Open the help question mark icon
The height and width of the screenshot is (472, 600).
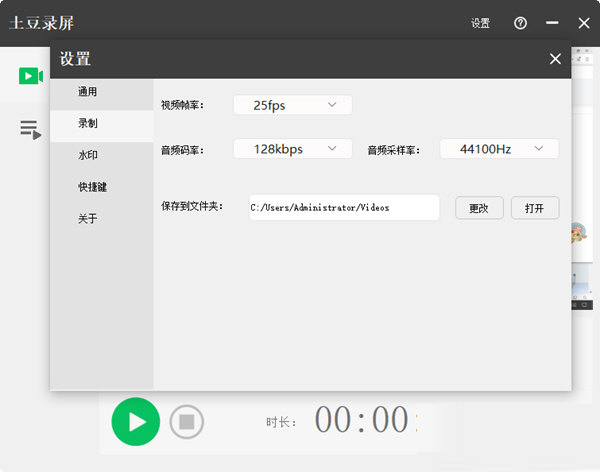[x=520, y=23]
